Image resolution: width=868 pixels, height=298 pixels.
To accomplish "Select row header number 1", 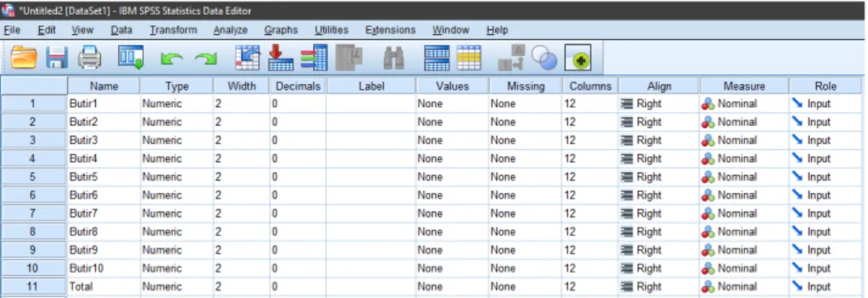I will click(x=33, y=103).
